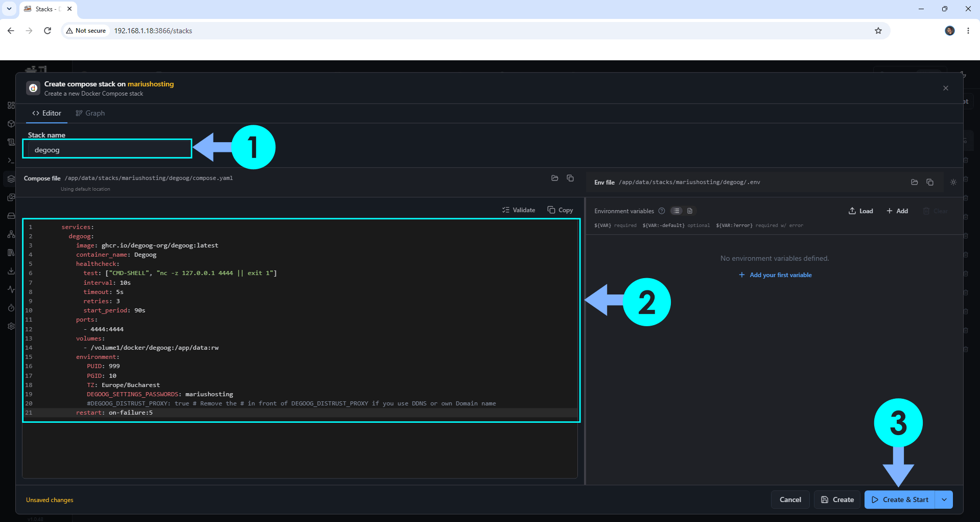Open the Chrome three-dot menu
This screenshot has height=522, width=980.
tap(968, 31)
